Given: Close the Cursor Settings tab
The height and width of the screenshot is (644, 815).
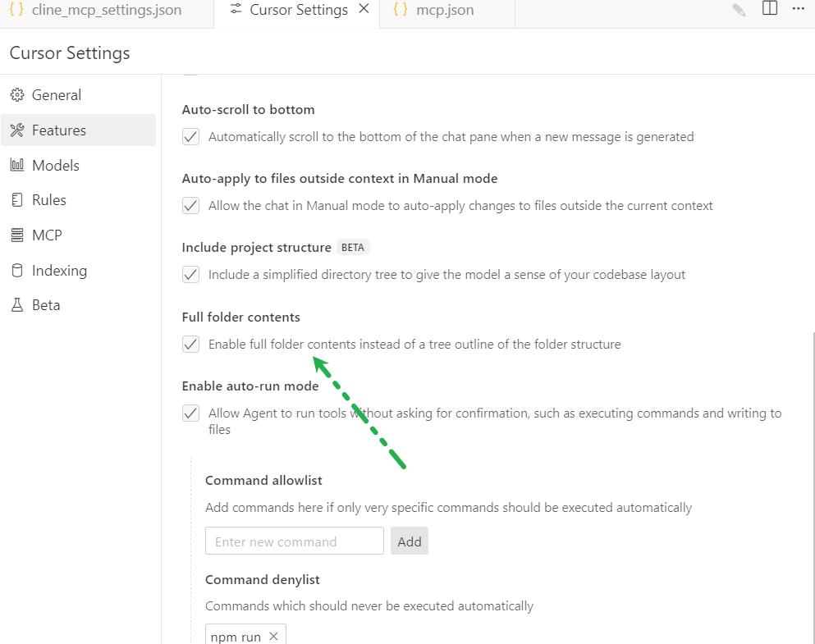Looking at the screenshot, I should [x=364, y=9].
